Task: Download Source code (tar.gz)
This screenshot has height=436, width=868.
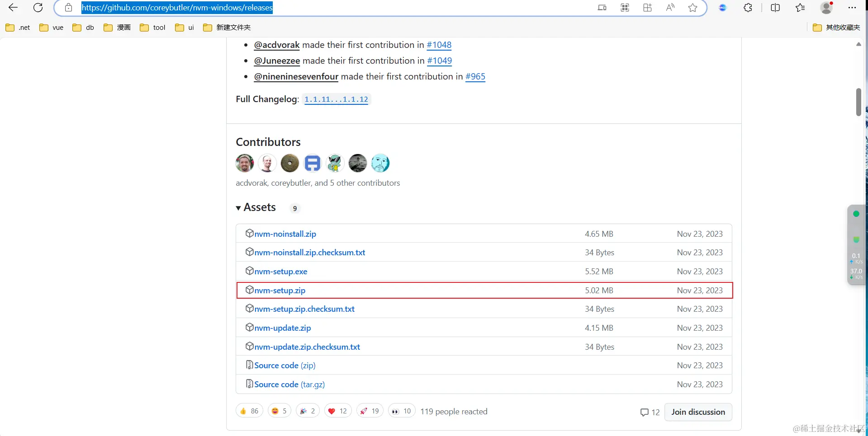Action: click(x=289, y=384)
